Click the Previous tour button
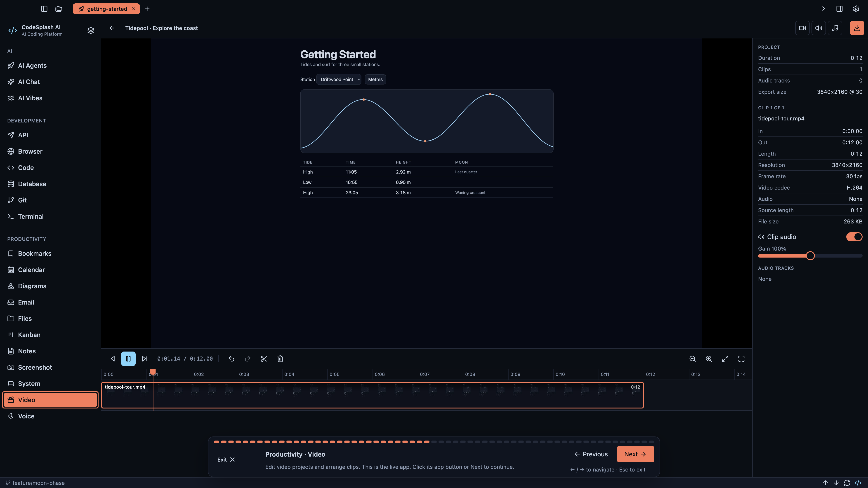868x488 pixels. point(591,454)
